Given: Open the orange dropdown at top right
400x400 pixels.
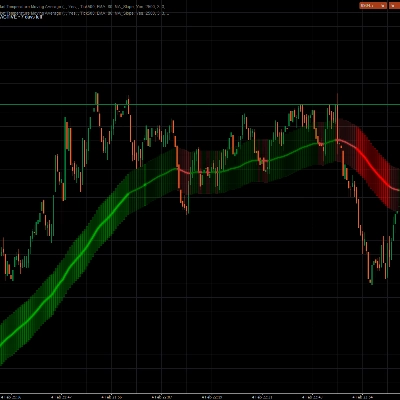Looking at the screenshot, I should (x=373, y=5).
